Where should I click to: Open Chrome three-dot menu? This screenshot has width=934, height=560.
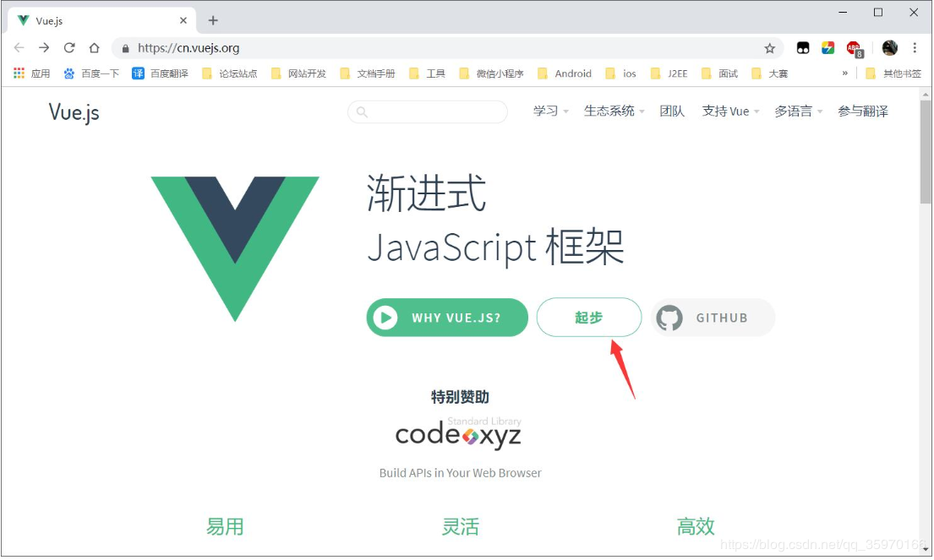915,47
